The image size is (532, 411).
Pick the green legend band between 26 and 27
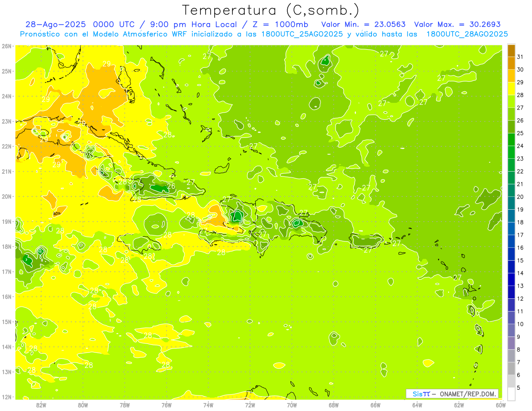pos(511,114)
